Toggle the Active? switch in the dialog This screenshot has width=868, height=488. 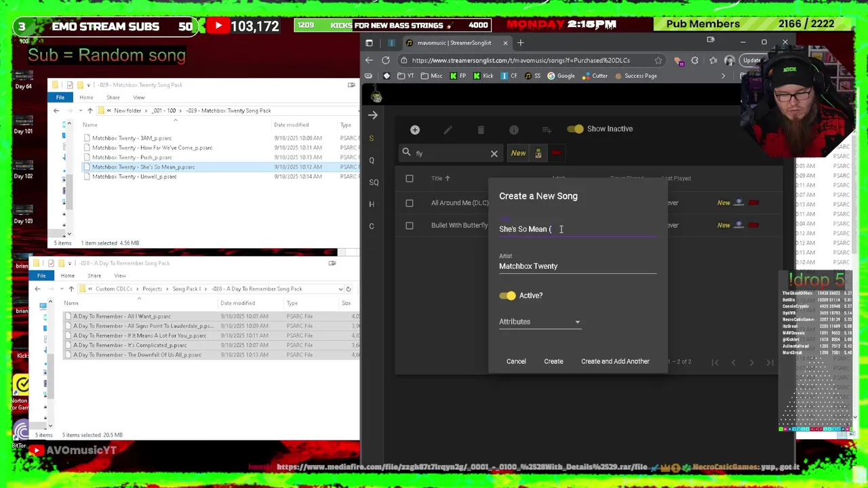coord(507,296)
